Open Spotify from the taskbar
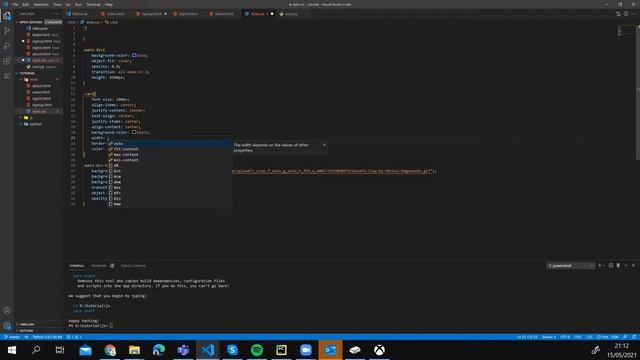640x360 pixels. click(x=257, y=350)
